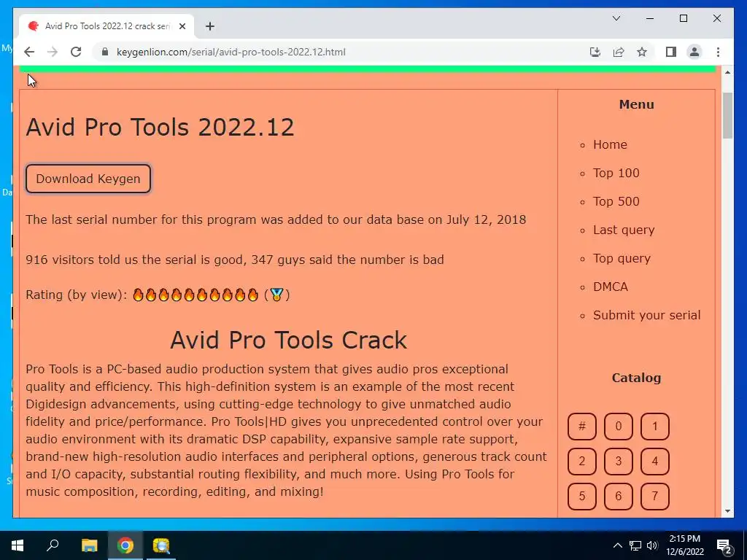
Task: Open the DMCA link
Action: (x=611, y=287)
